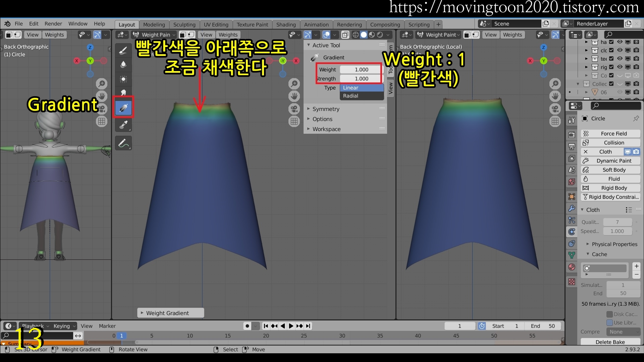Switch to Sculpting workspace tab
644x362 pixels.
click(x=184, y=24)
